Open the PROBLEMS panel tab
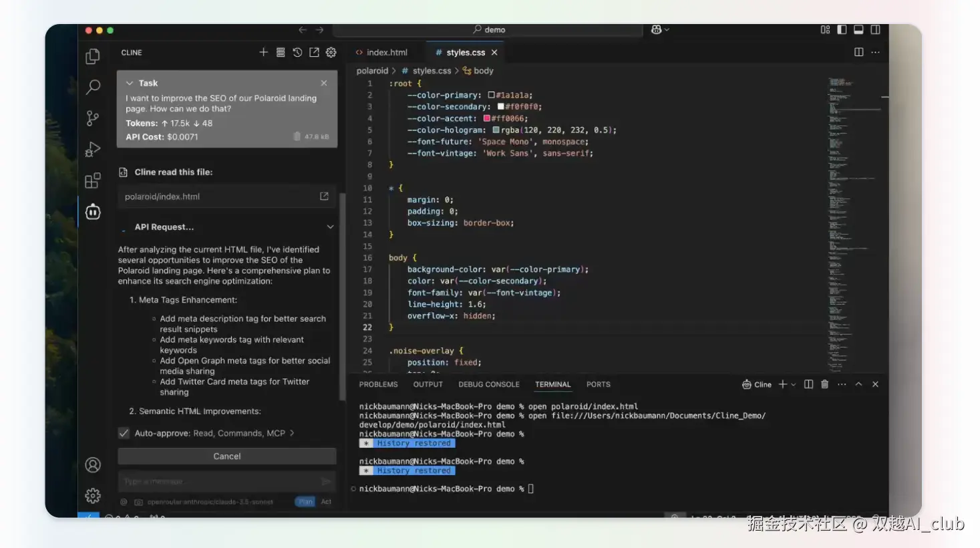This screenshot has width=980, height=548. (x=378, y=384)
